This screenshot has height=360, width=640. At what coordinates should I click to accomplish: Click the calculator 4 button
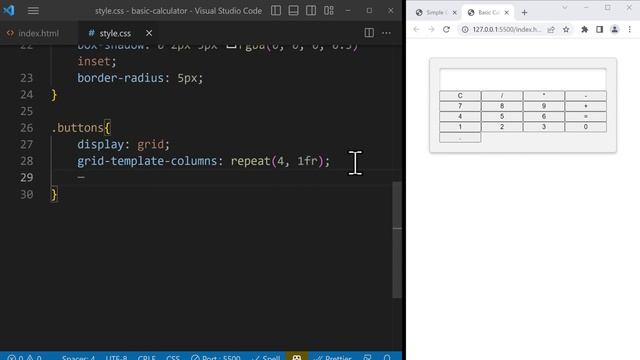[x=460, y=116]
